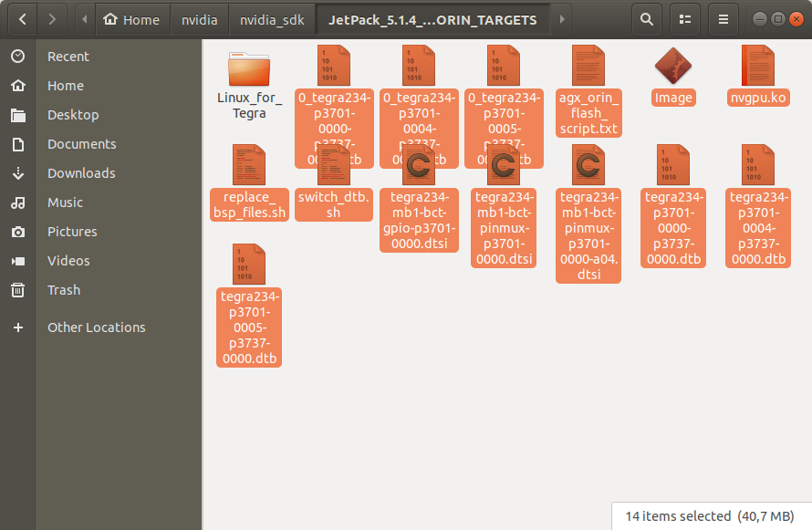The height and width of the screenshot is (530, 812).
Task: Open Downloads in the sidebar
Action: (101, 173)
